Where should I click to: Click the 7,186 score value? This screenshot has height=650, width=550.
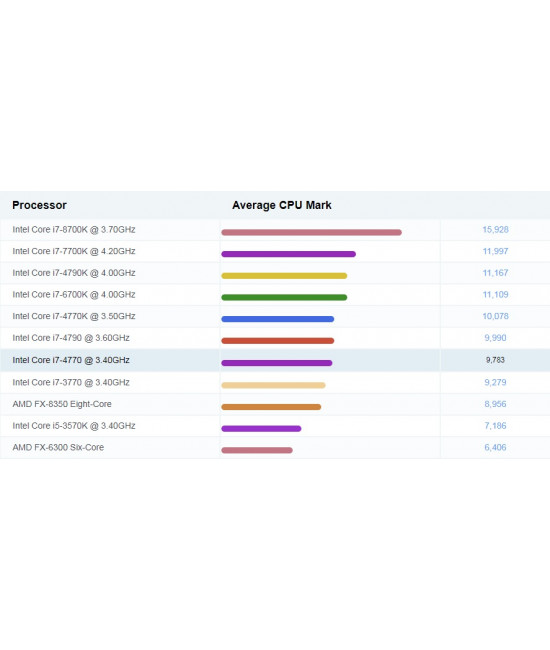pos(495,426)
